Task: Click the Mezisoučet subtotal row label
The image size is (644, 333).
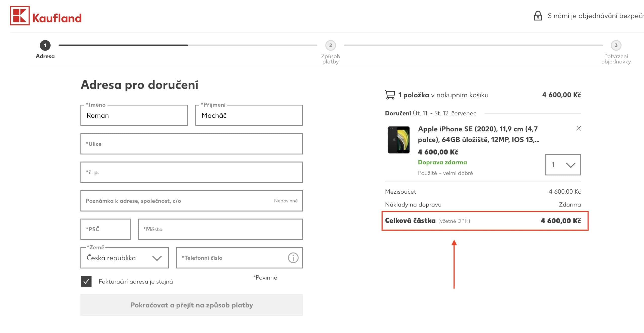Action: [x=400, y=192]
